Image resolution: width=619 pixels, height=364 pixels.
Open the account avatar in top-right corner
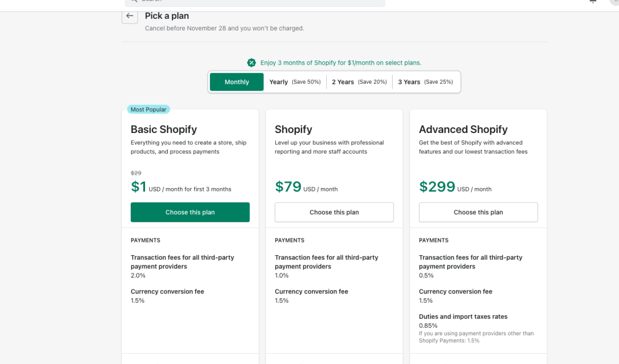click(614, 2)
